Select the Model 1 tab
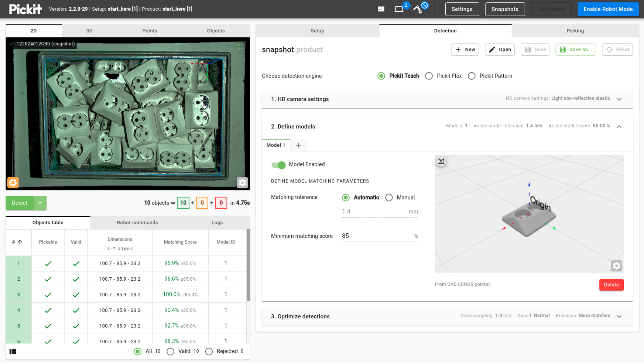644x363 pixels. click(x=276, y=145)
